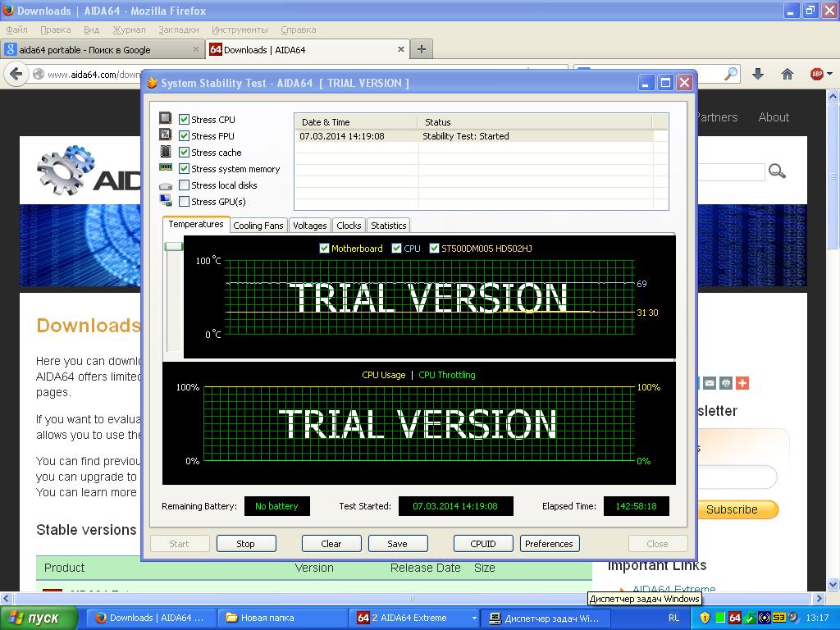
Task: Open the Закладки menu in Firefox
Action: pos(178,30)
